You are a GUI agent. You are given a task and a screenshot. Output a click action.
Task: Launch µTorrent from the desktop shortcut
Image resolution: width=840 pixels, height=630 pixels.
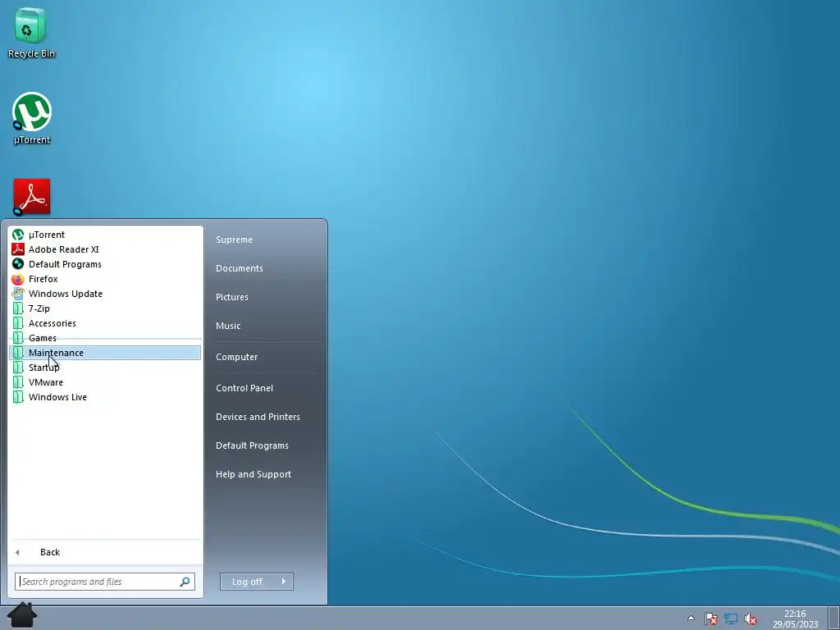click(32, 118)
